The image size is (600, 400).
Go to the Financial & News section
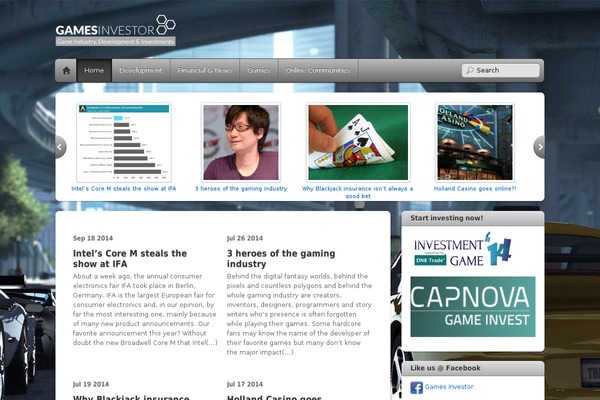coord(205,70)
